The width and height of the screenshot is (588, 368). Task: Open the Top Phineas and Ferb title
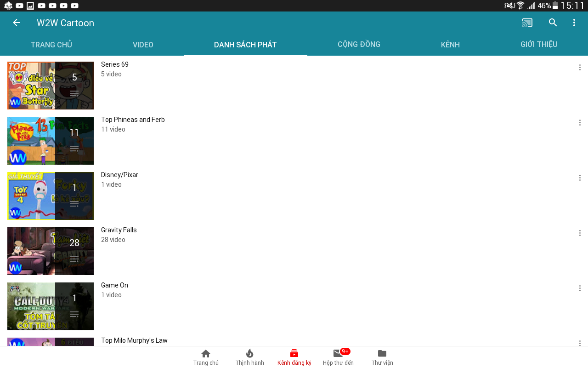point(133,120)
